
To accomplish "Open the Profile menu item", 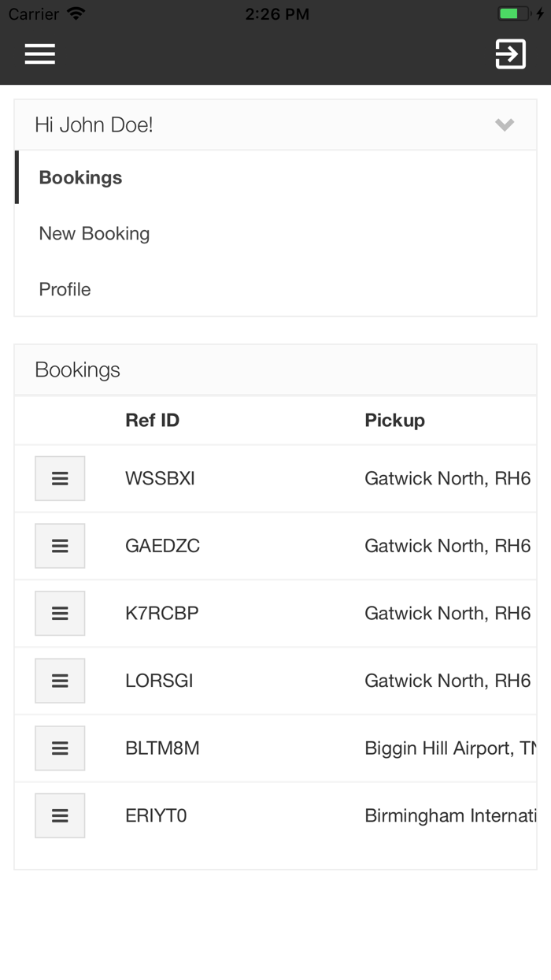I will [65, 290].
